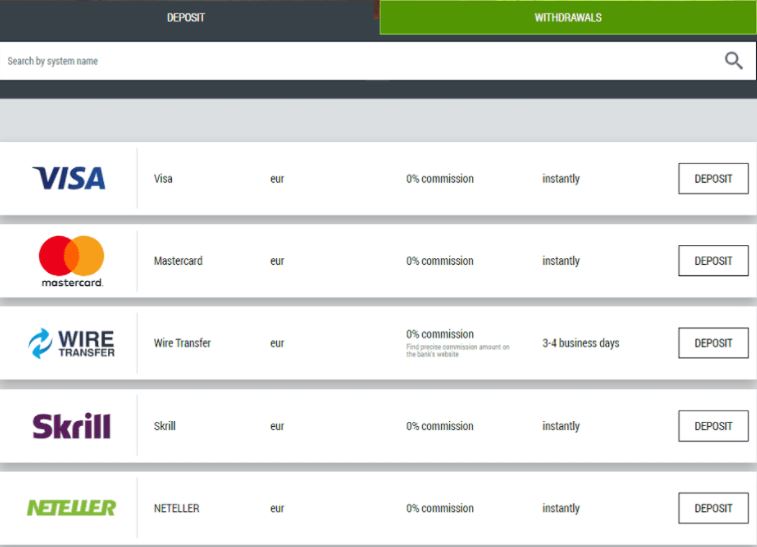Viewport: 757px width, 547px height.
Task: Click Deposit button in Mastercard row
Action: (713, 261)
